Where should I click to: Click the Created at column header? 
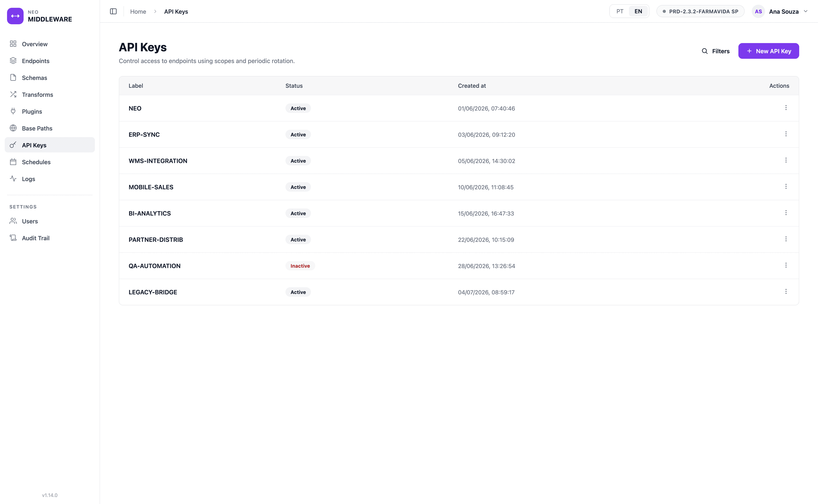pos(472,86)
